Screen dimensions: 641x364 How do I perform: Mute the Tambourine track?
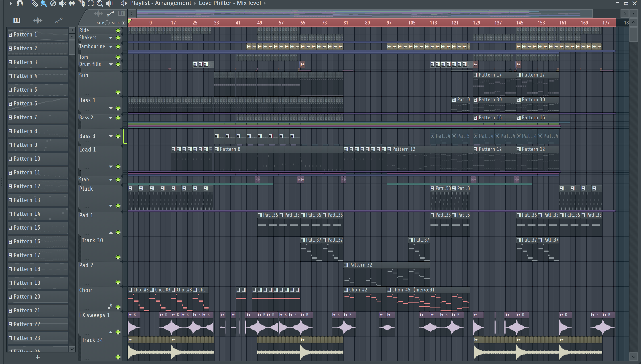click(x=118, y=47)
